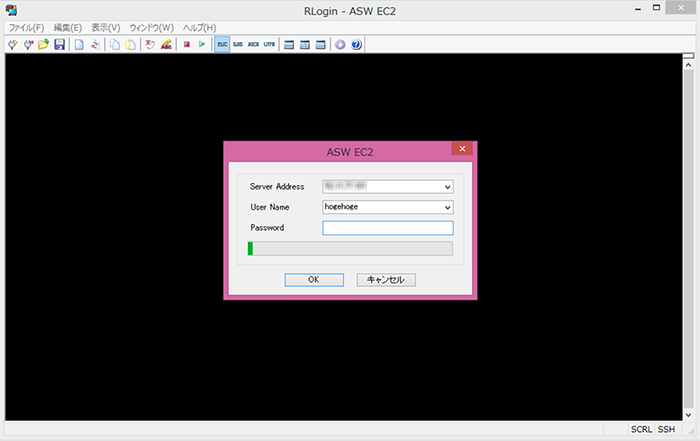Click the scrollbar down arrow
The width and height of the screenshot is (700, 441).
pos(688,415)
